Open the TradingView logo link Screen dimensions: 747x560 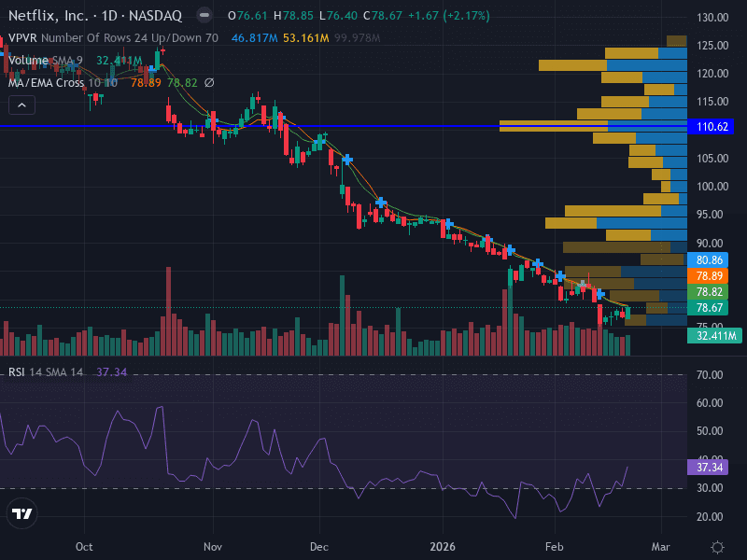(x=21, y=513)
